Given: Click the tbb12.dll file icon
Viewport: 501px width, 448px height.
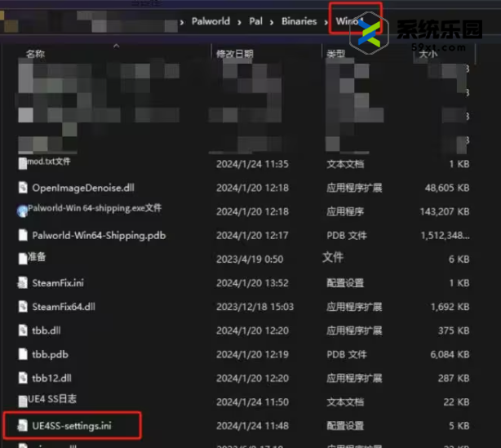Looking at the screenshot, I should (x=23, y=379).
